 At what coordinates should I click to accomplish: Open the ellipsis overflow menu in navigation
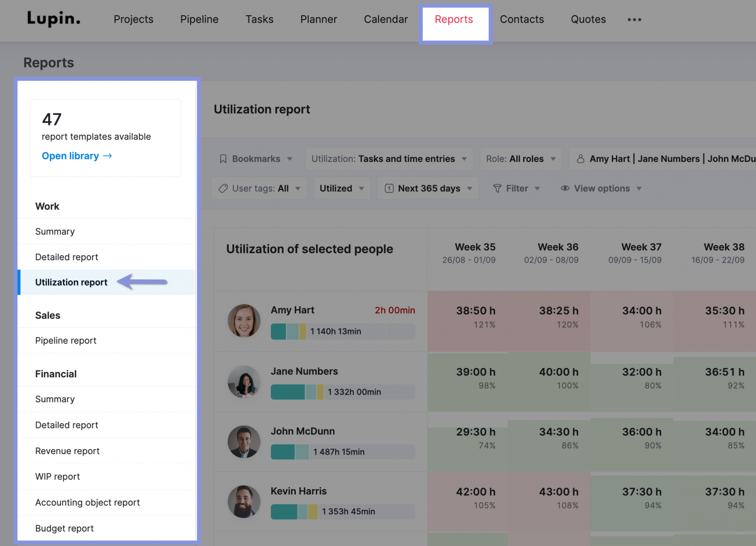point(634,20)
